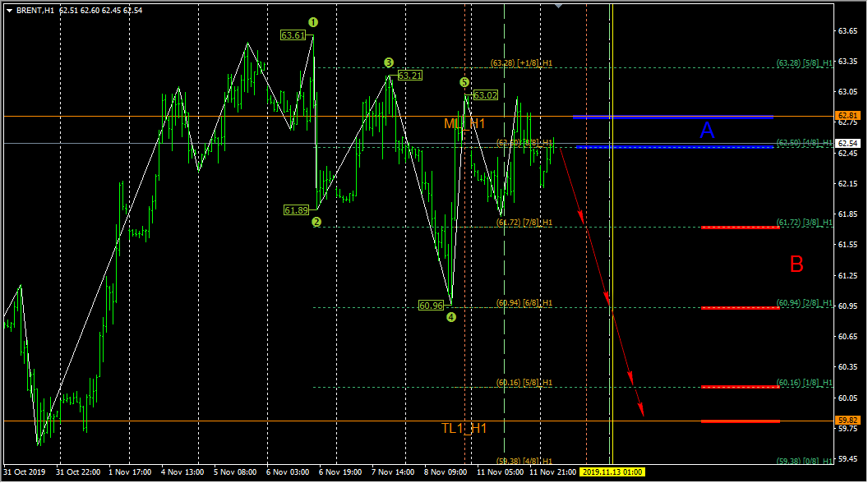Click the (61.72) [7/8]_H1 Murrey label
The width and height of the screenshot is (868, 483).
[x=524, y=223]
